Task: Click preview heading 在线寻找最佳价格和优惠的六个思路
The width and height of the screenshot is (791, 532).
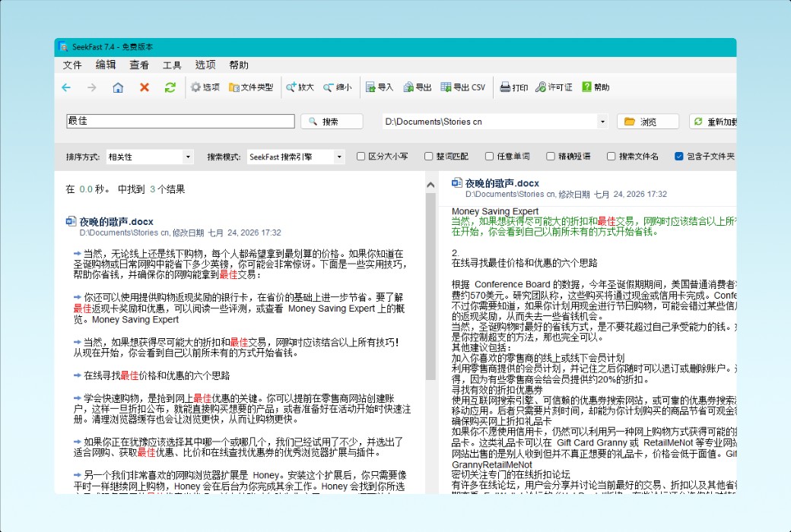Action: pyautogui.click(x=524, y=263)
